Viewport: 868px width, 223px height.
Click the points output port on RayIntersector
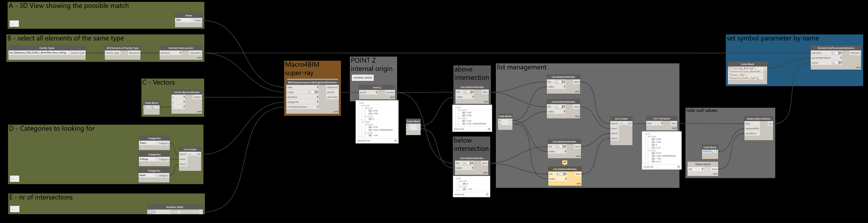(x=332, y=92)
